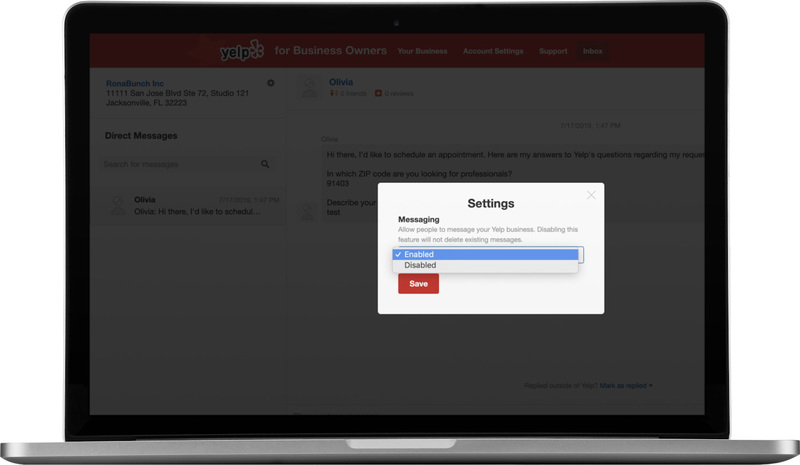800x465 pixels.
Task: Click Olivia's profile picture in the conversation header
Action: point(310,87)
